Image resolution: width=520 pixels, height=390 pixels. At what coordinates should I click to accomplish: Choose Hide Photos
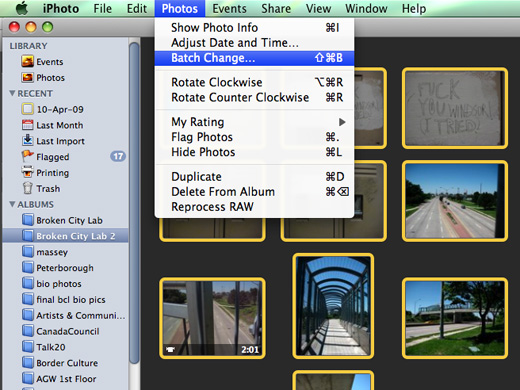(255, 152)
